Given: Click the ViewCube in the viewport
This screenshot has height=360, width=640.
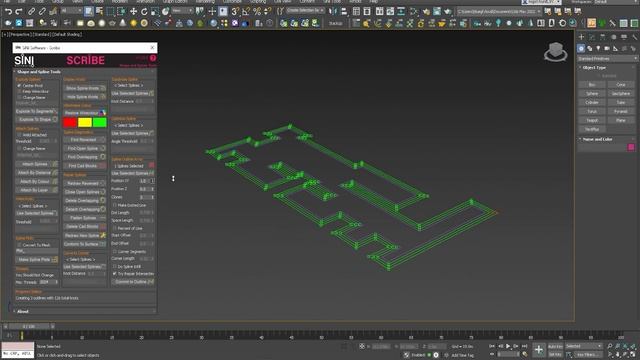Looking at the screenshot, I should pos(556,52).
